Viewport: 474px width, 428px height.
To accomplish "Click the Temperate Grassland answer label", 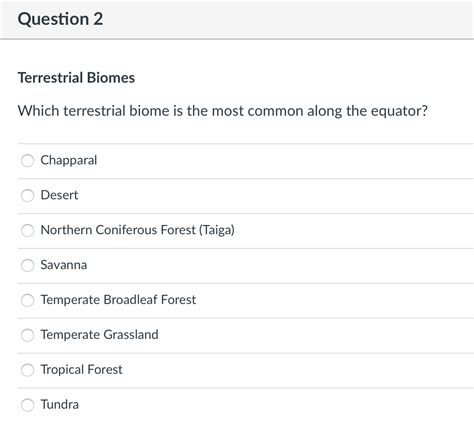I will click(99, 335).
